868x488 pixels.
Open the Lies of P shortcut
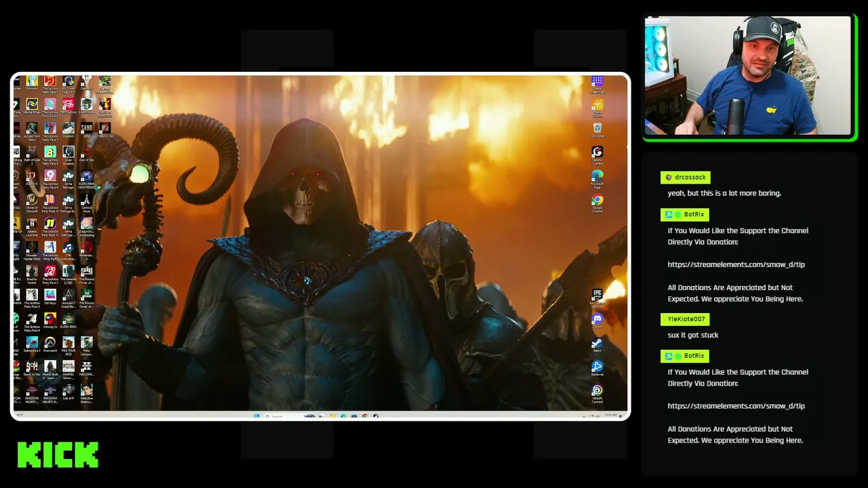[x=68, y=392]
